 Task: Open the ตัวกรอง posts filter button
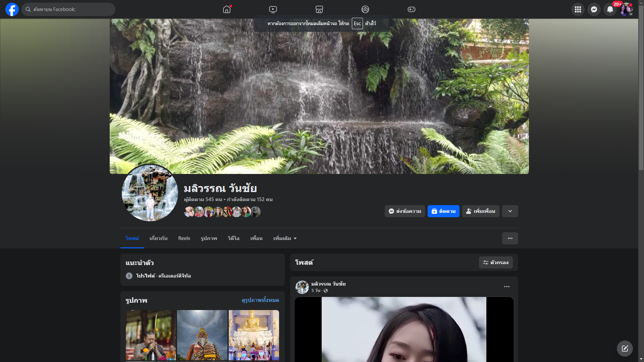click(495, 262)
